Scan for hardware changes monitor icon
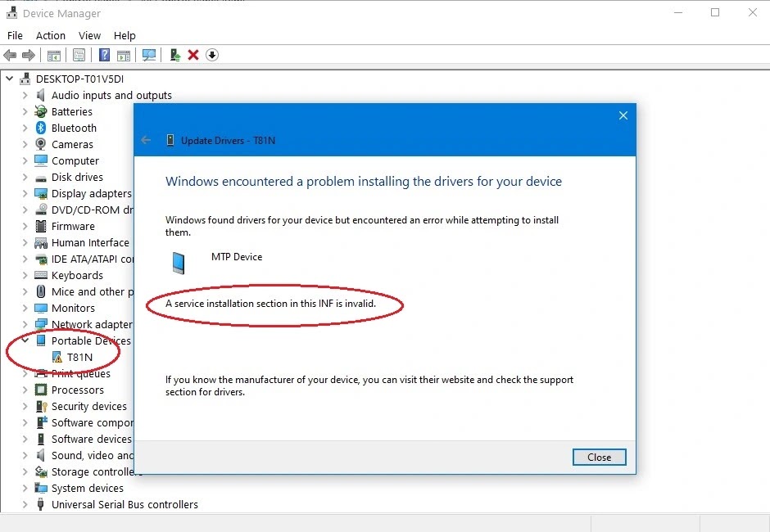 tap(149, 55)
